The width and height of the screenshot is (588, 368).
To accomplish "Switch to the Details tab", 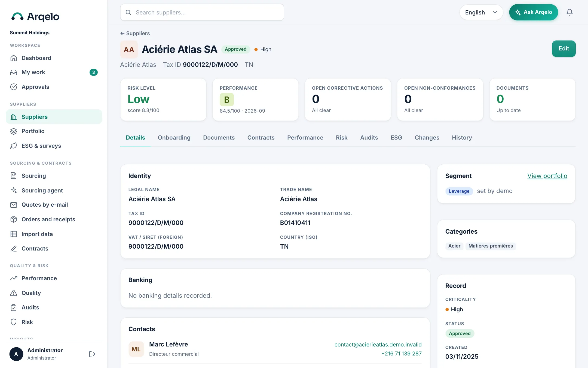I will [135, 138].
